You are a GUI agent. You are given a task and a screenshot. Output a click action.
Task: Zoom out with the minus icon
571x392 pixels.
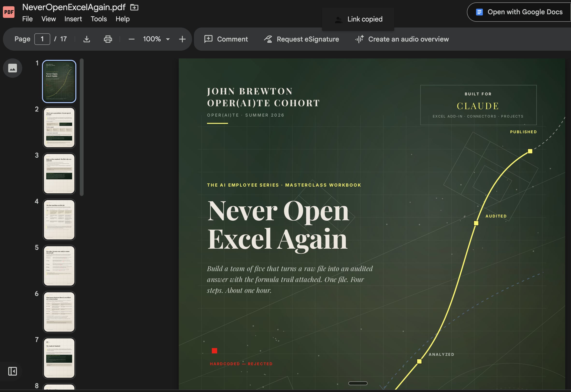click(x=131, y=39)
